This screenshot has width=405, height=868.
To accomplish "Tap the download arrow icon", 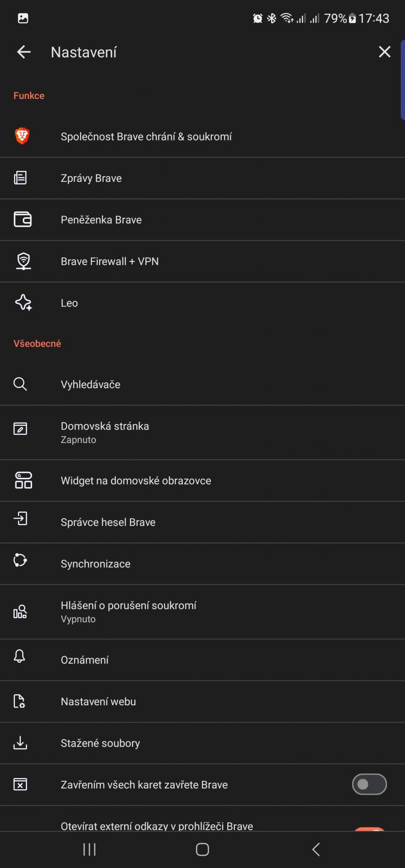I will (20, 743).
